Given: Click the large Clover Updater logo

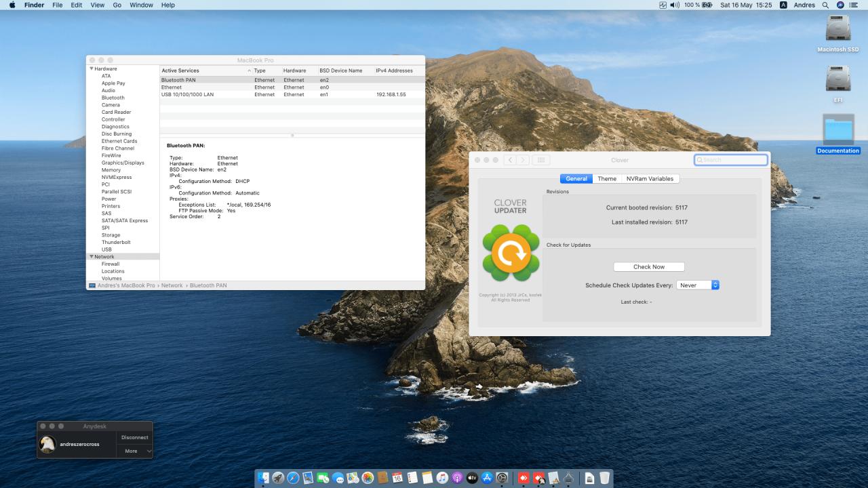Looking at the screenshot, I should [509, 253].
